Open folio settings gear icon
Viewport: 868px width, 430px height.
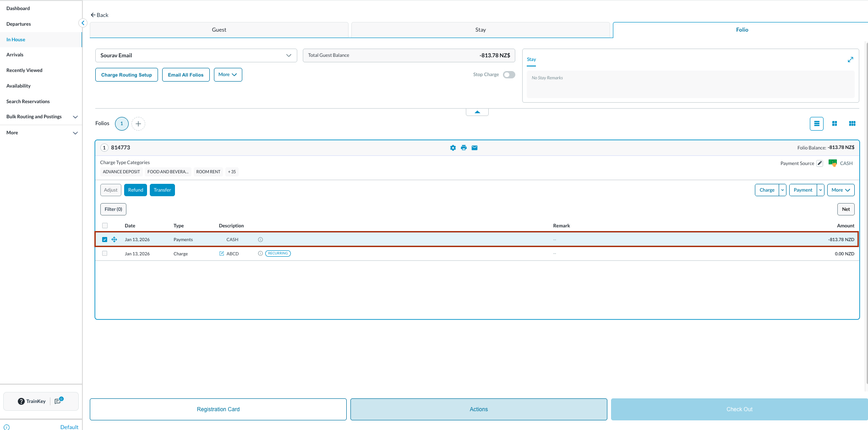click(453, 148)
